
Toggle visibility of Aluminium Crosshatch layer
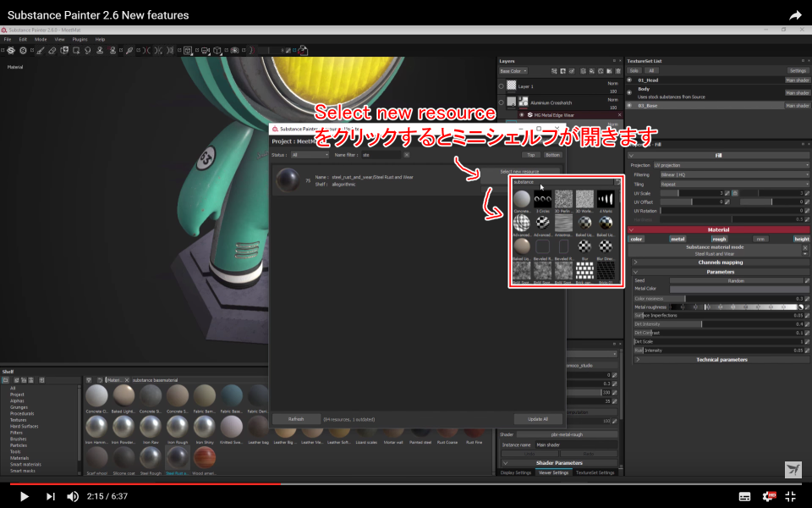(501, 102)
